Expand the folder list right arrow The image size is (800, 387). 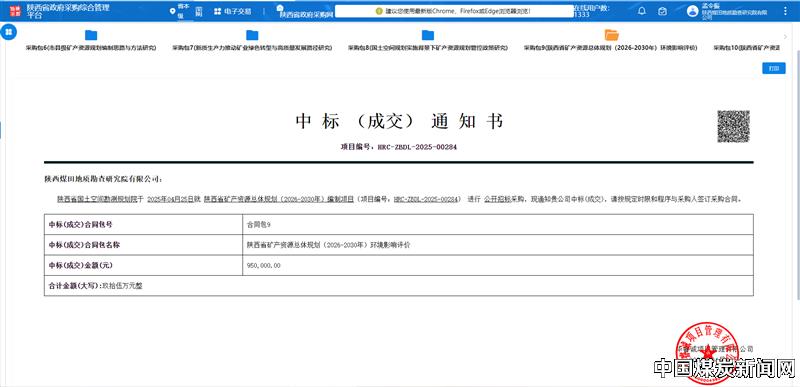(x=786, y=37)
